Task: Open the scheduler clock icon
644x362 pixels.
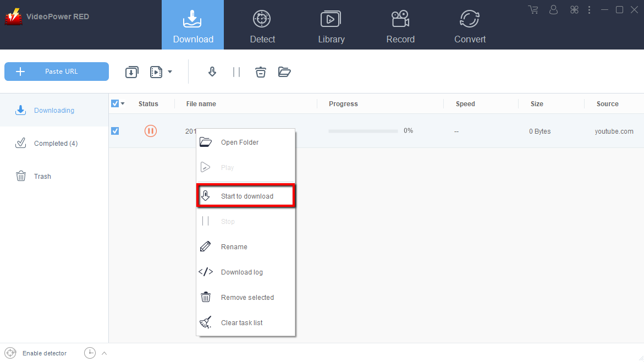Action: 90,353
